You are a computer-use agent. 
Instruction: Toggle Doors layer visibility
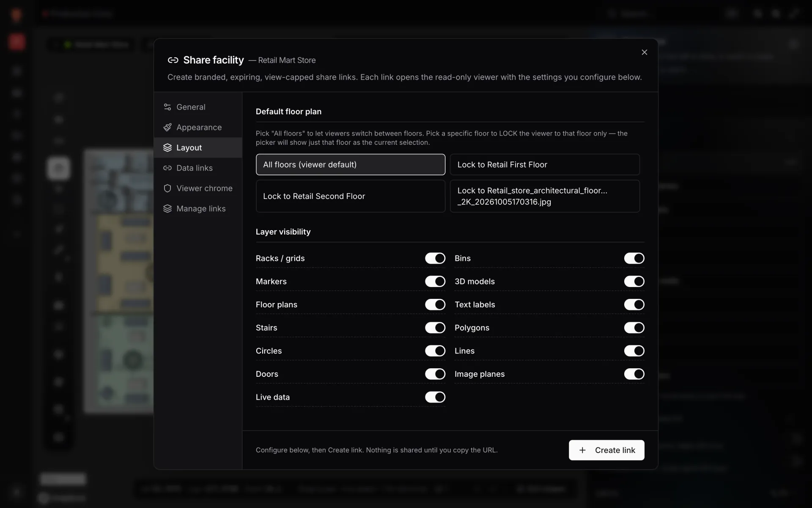[x=435, y=374]
